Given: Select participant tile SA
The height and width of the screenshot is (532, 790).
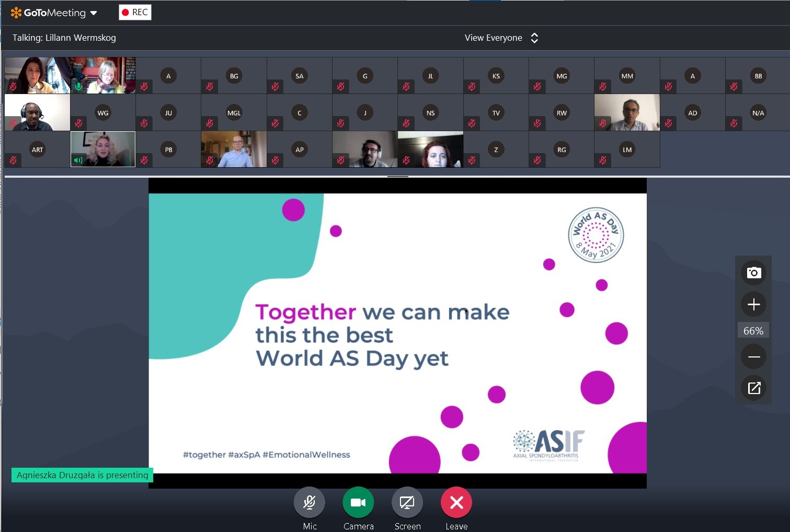Looking at the screenshot, I should pos(300,76).
